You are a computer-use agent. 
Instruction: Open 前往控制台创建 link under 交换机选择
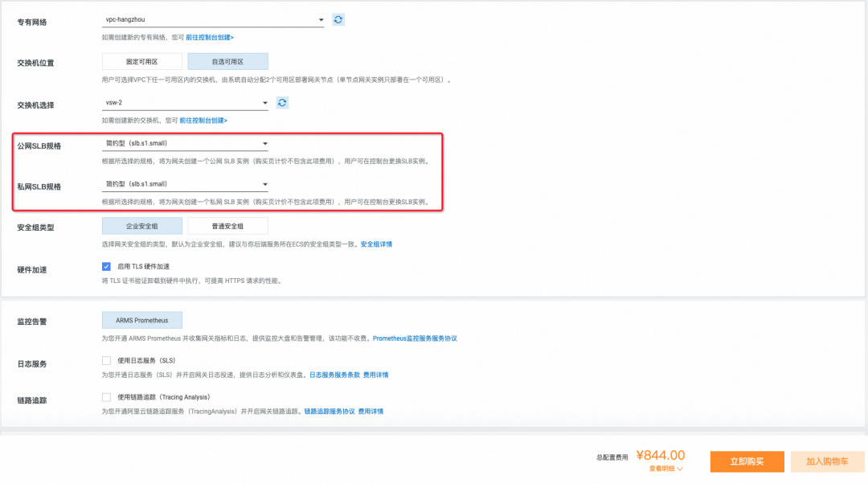point(203,121)
